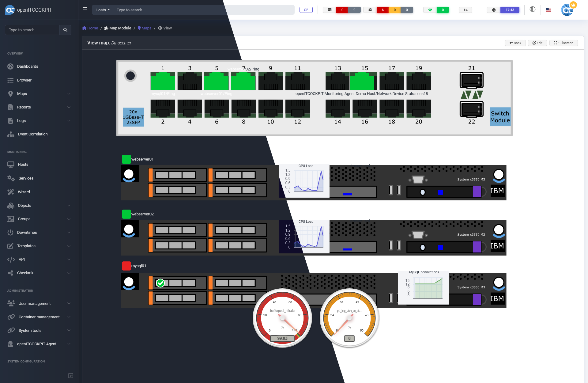The image size is (588, 383).
Task: Collapse the sidebar with bottom arrow icon
Action: 71,376
